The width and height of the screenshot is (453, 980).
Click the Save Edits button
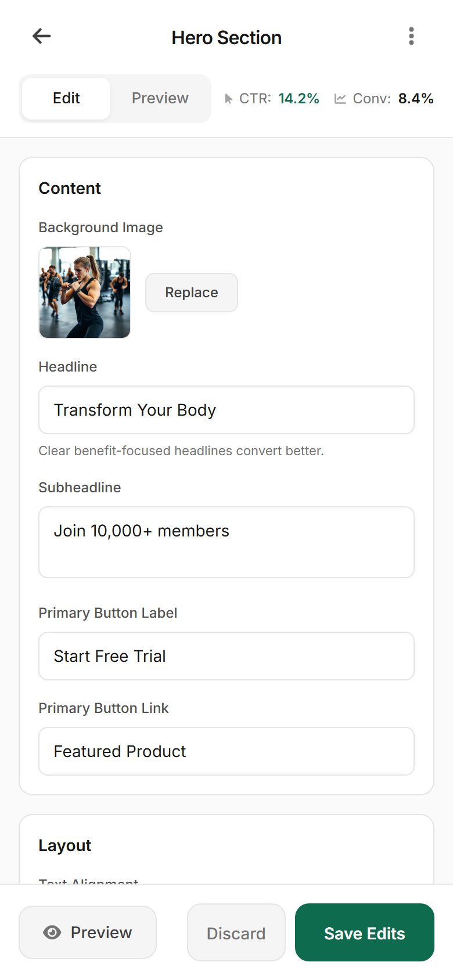365,933
